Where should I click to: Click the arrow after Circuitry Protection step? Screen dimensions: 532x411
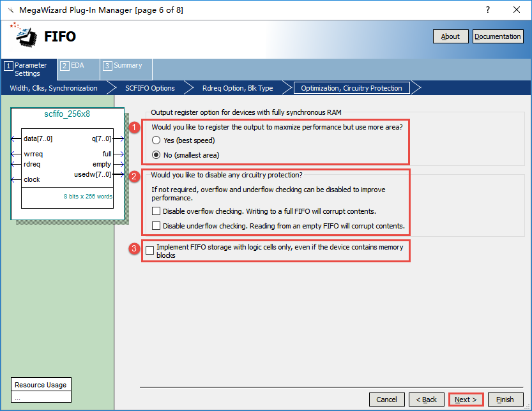tap(416, 88)
